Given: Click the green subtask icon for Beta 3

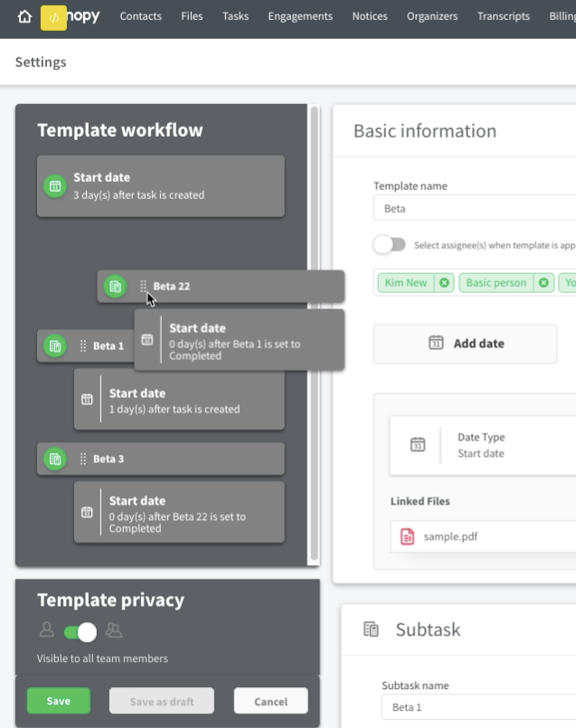Looking at the screenshot, I should [x=55, y=459].
